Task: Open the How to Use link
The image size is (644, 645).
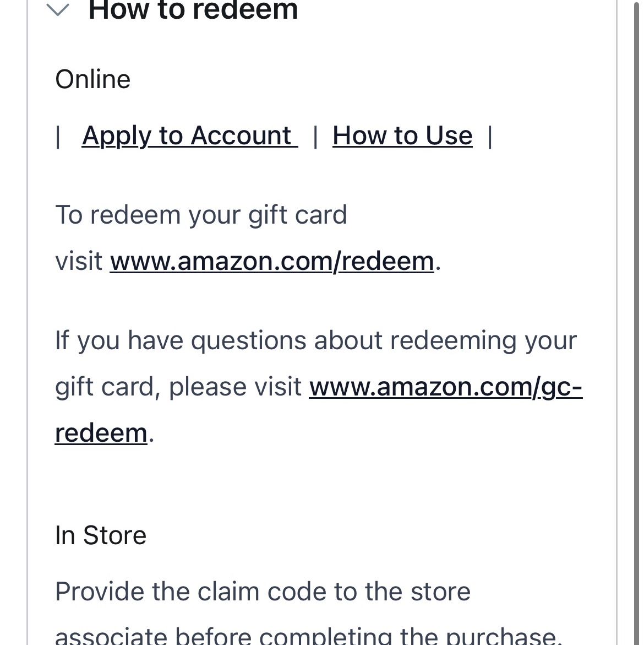Action: pyautogui.click(x=402, y=136)
